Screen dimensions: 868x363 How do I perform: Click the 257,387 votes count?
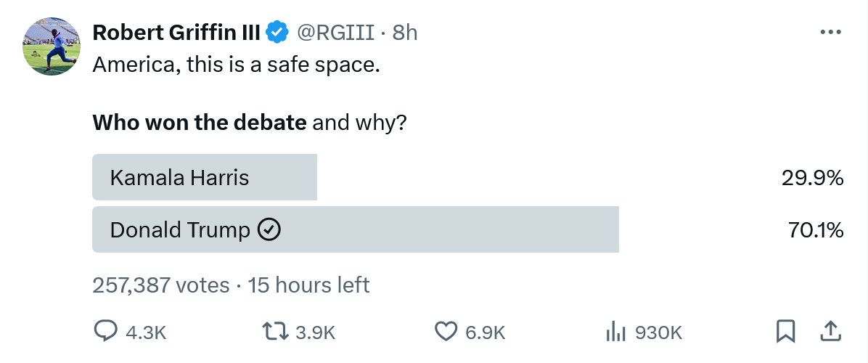coord(161,285)
